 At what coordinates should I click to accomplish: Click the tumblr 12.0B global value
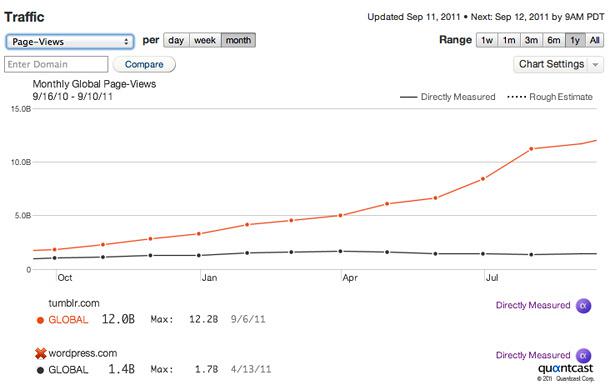(x=118, y=320)
